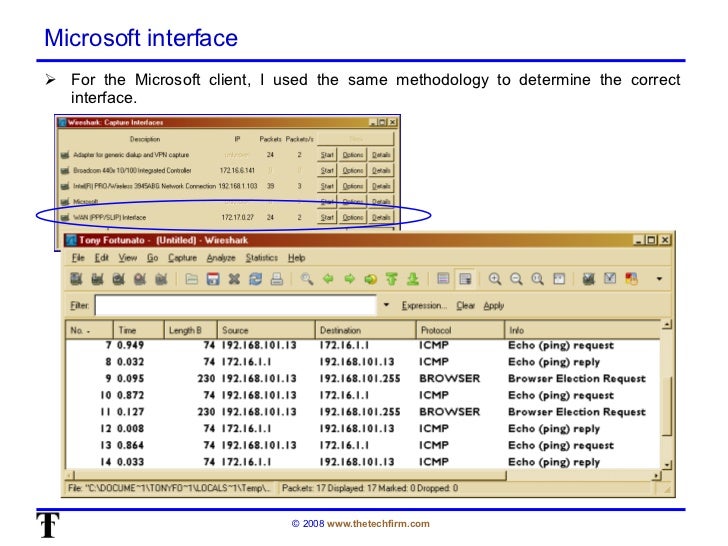Viewport: 728px width, 546px height.
Task: Select packet 9 Browser Election Request row
Action: 363,378
